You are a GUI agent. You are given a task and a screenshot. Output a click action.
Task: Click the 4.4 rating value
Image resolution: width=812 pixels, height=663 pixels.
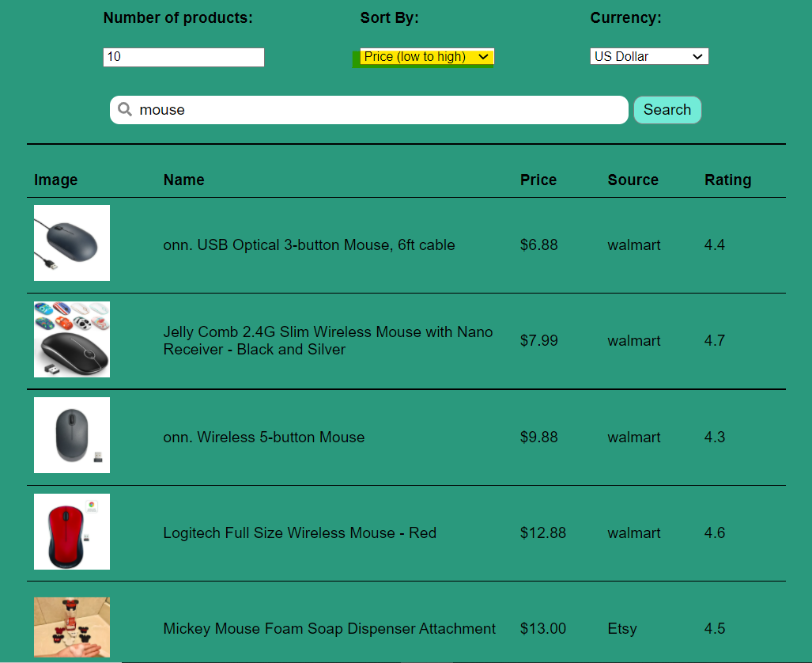[715, 244]
